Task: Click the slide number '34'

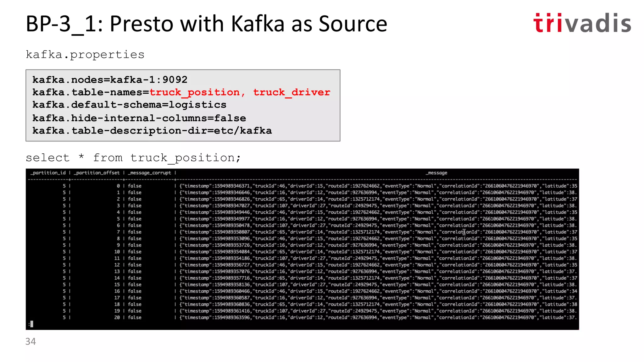Action: click(x=31, y=341)
